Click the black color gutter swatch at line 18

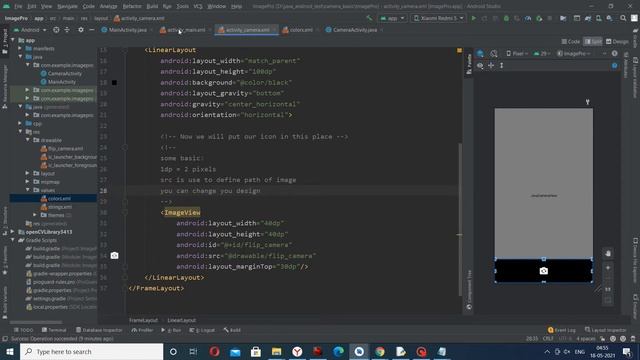pos(114,82)
